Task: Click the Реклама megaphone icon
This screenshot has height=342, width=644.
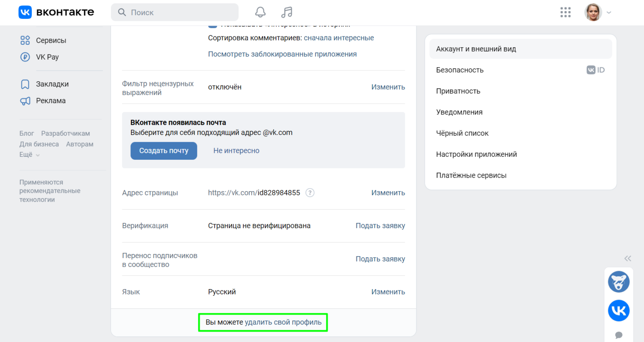Action: [25, 101]
